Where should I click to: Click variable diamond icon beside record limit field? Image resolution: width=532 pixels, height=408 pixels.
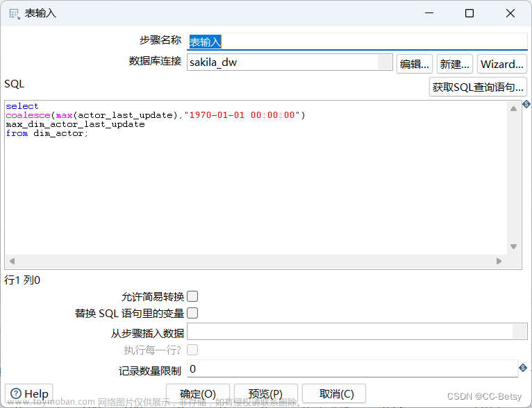click(523, 367)
